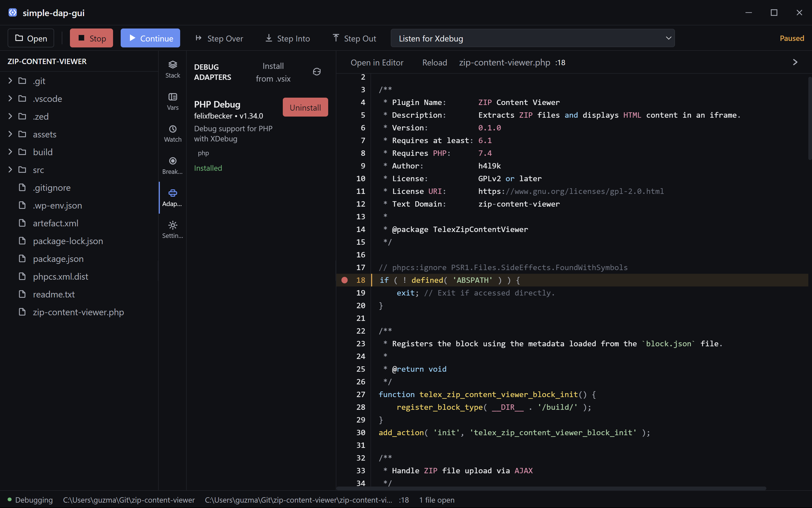Expand the assets folder

10,134
